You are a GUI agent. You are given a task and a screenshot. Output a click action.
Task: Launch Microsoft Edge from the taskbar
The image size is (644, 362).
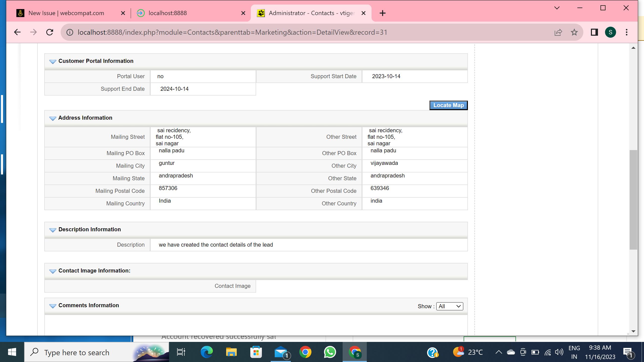tap(206, 352)
